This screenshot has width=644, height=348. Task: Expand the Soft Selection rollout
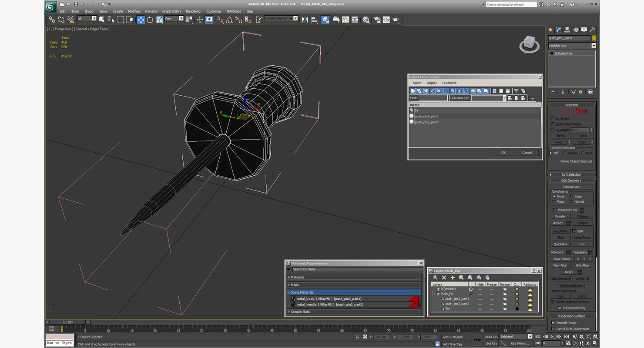[571, 174]
